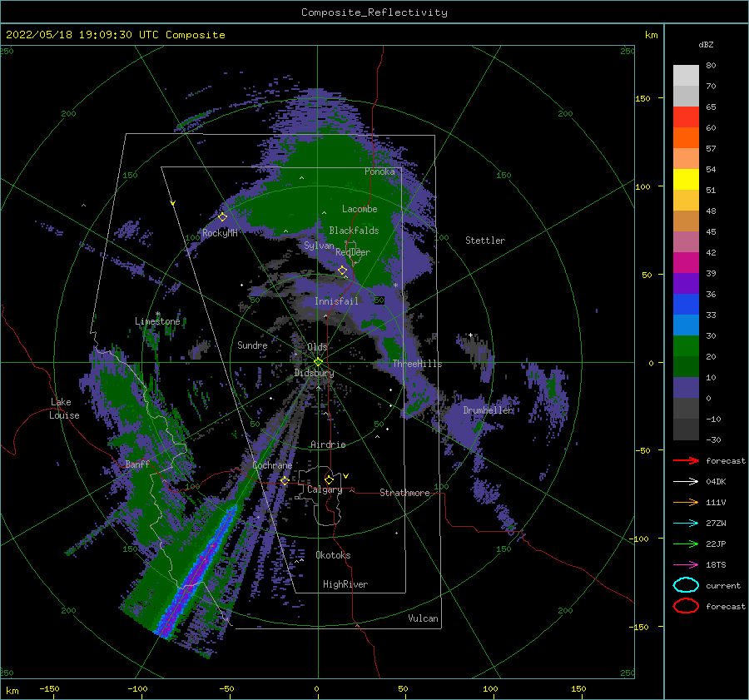Viewport: 749px width, 700px height.
Task: Click the red forecast arrow in legend
Action: 686,460
